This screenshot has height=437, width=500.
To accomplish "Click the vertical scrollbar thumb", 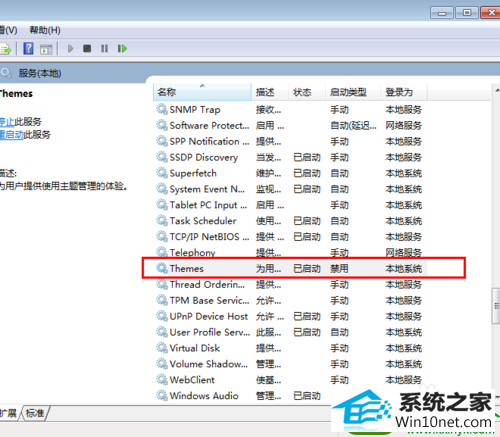I will point(496,306).
